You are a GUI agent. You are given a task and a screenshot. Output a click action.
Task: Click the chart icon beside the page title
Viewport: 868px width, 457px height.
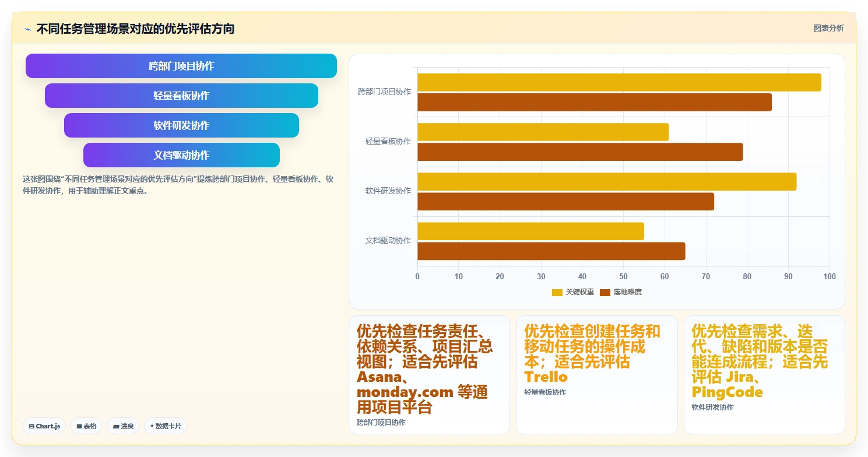[x=27, y=29]
